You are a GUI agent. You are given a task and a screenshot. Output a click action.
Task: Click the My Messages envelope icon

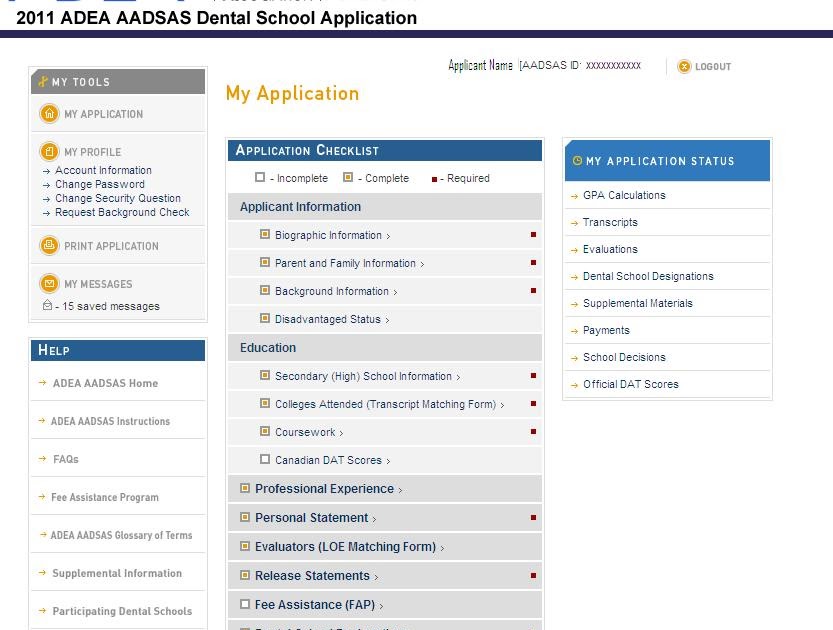coord(49,283)
